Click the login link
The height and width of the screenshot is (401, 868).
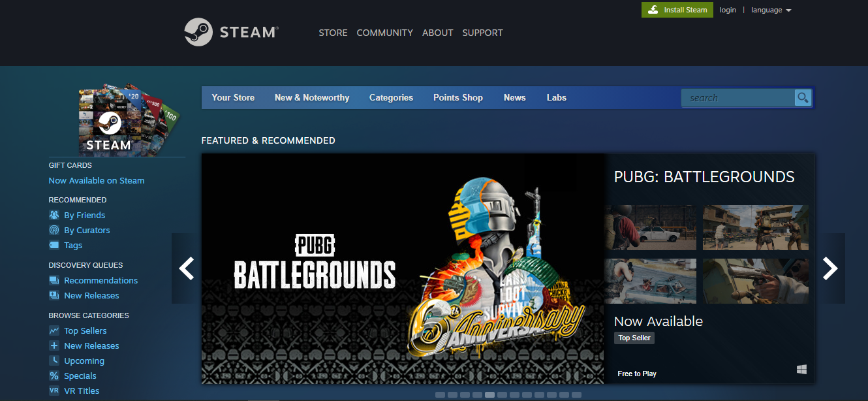point(728,10)
